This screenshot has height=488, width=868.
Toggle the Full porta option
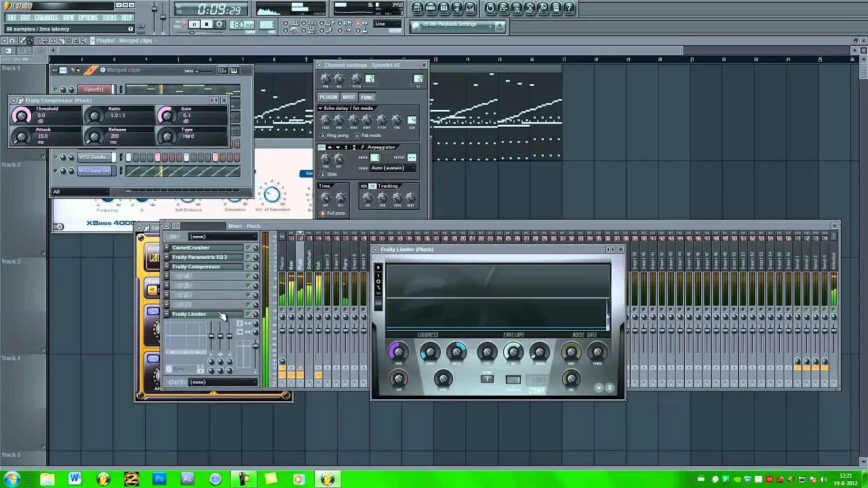[x=323, y=213]
